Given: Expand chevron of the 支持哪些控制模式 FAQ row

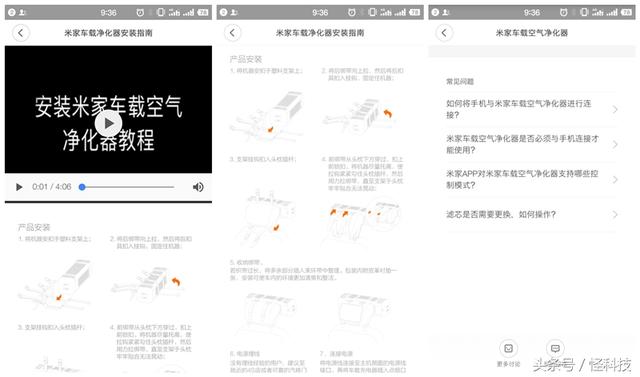Looking at the screenshot, I should pos(615,180).
